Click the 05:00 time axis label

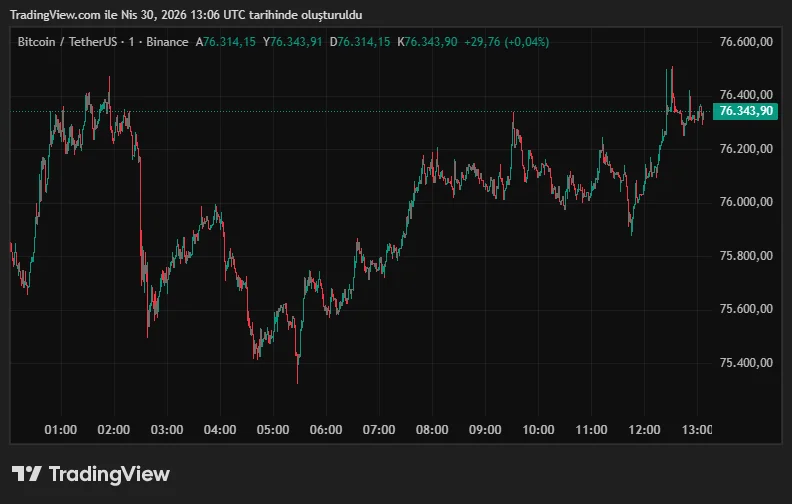(273, 430)
